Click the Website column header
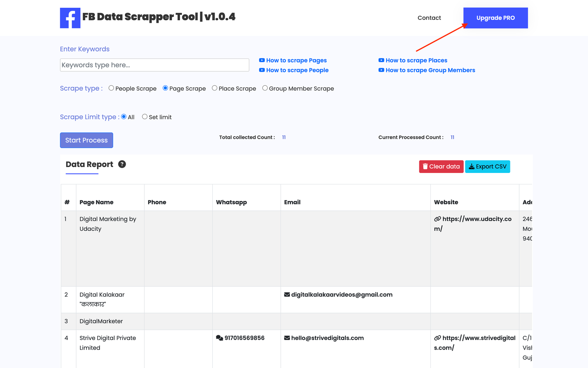The width and height of the screenshot is (588, 368). 446,202
